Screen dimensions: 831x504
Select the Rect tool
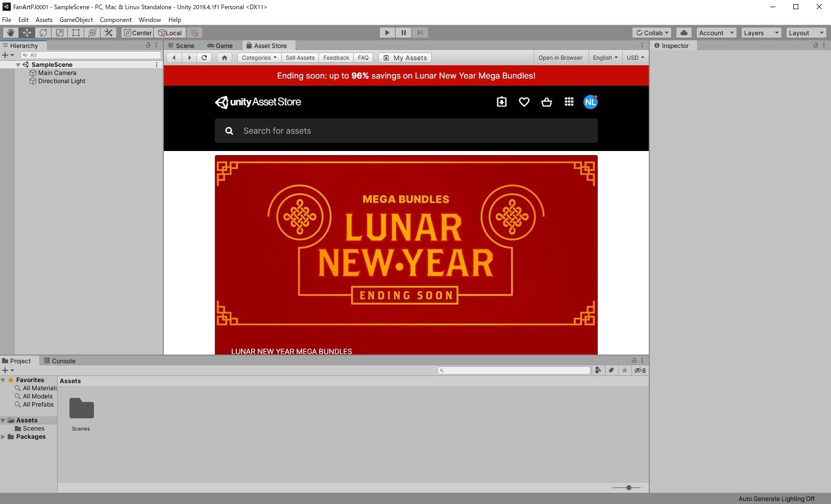pyautogui.click(x=76, y=33)
